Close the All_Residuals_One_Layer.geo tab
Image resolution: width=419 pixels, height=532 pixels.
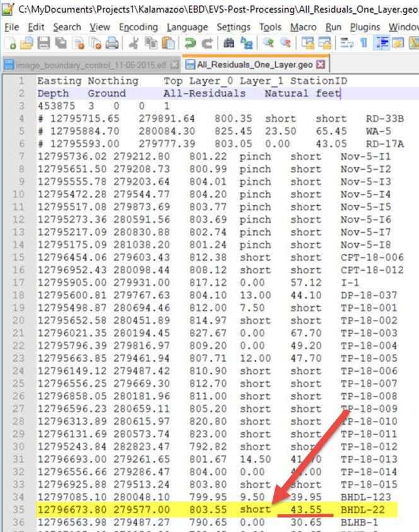(321, 65)
